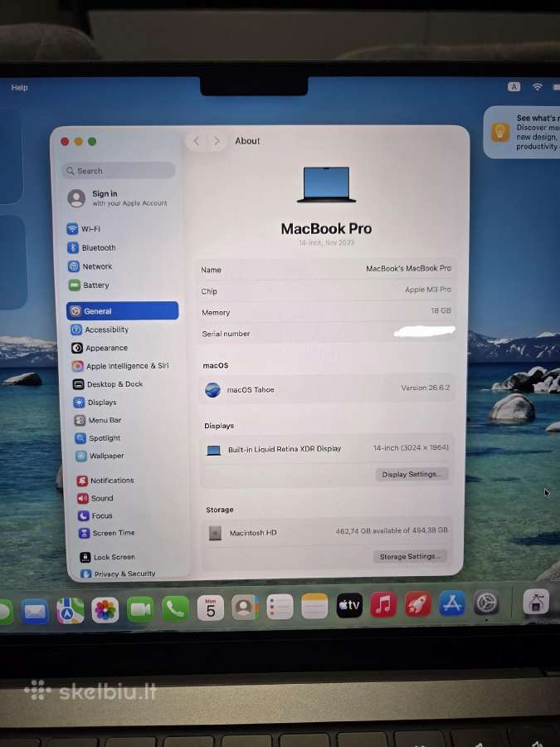
Task: Click Display Settings button
Action: point(411,474)
